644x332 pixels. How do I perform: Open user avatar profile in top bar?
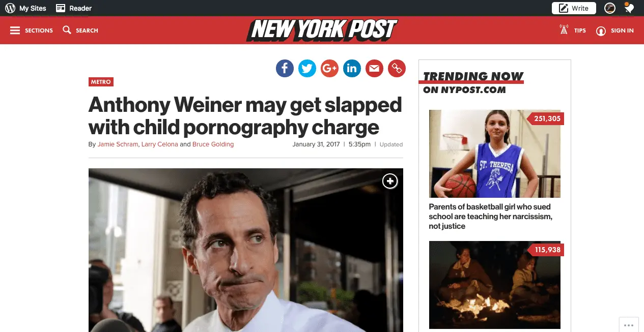pyautogui.click(x=609, y=8)
